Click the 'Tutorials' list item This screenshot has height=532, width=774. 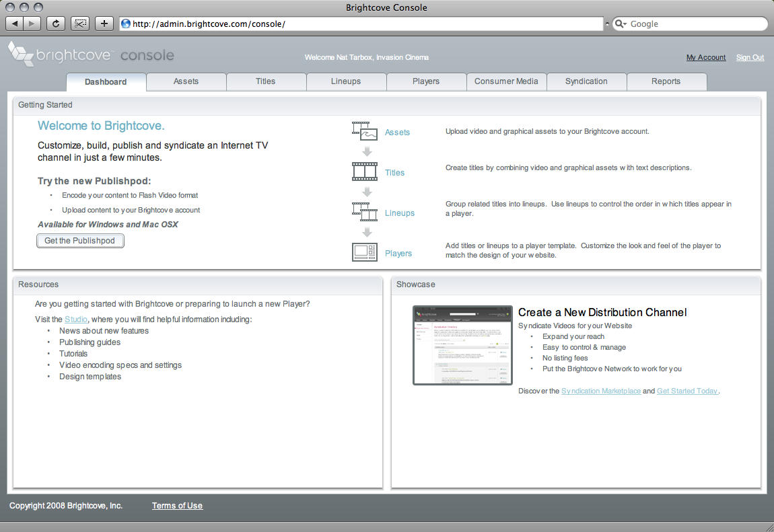(73, 354)
